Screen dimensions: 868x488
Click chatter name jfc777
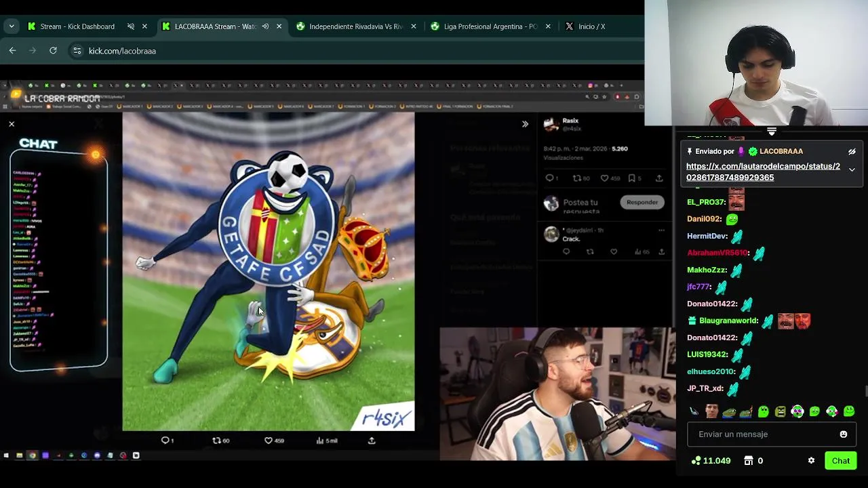[x=698, y=287]
